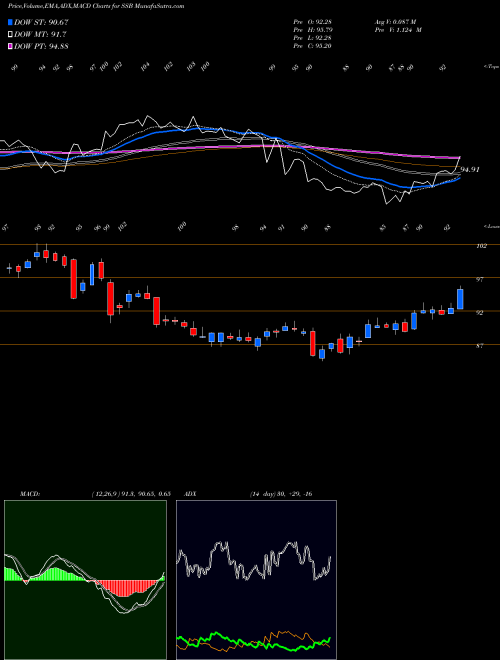Click the 'Pre L: 92.28' low value
This screenshot has height=660, width=500.
(x=313, y=38)
